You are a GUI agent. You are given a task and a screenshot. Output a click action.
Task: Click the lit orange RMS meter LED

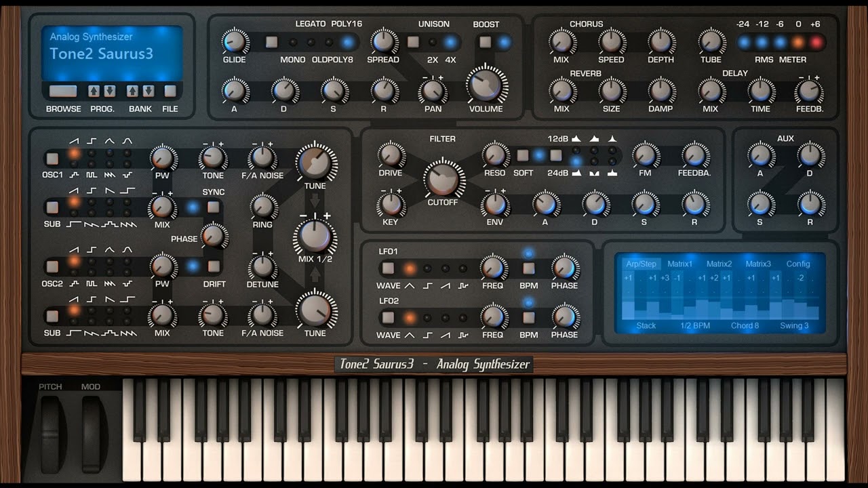(x=798, y=42)
